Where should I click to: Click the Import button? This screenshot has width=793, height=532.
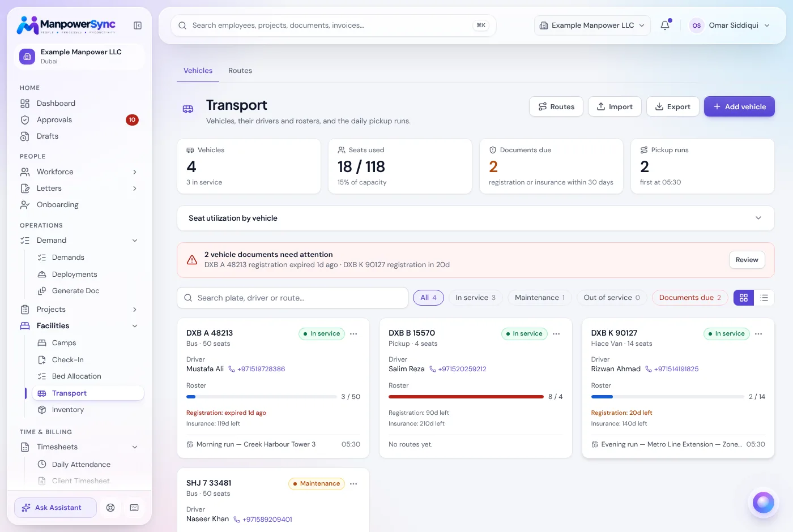coord(615,107)
